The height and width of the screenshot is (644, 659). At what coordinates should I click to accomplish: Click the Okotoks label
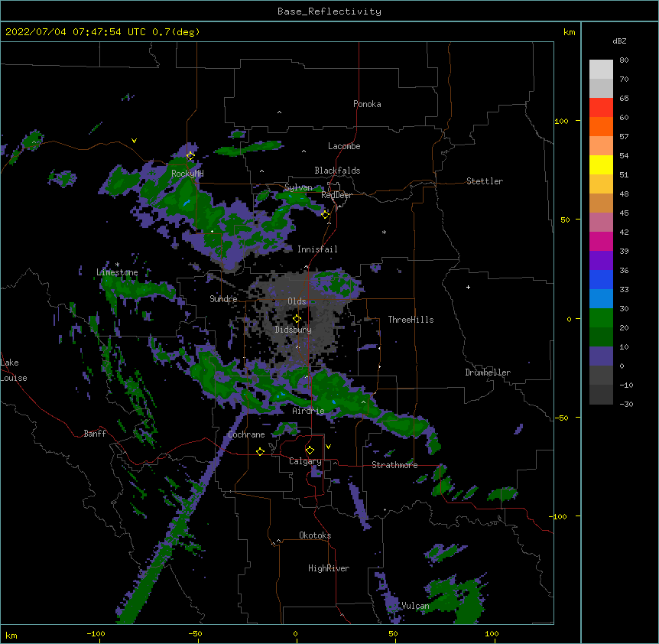[315, 535]
